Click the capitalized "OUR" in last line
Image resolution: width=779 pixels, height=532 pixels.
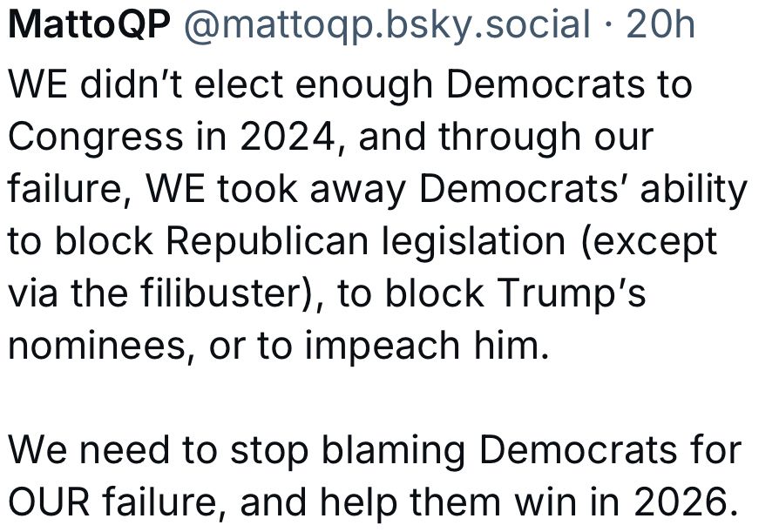tap(49, 502)
